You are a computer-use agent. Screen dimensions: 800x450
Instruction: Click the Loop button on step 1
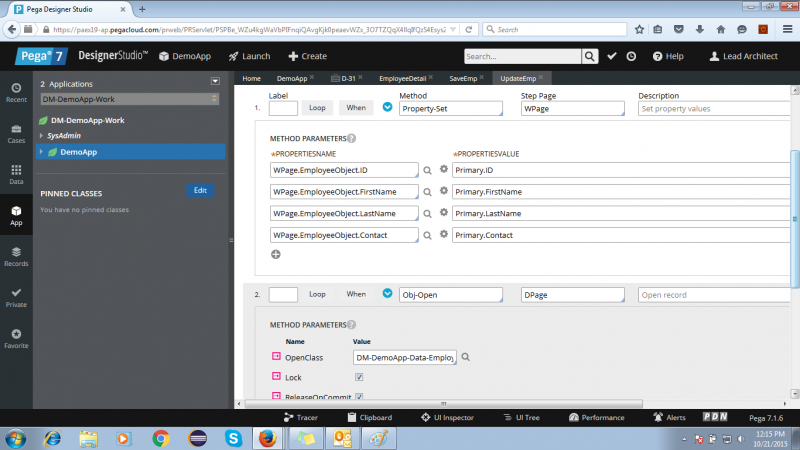click(x=317, y=108)
